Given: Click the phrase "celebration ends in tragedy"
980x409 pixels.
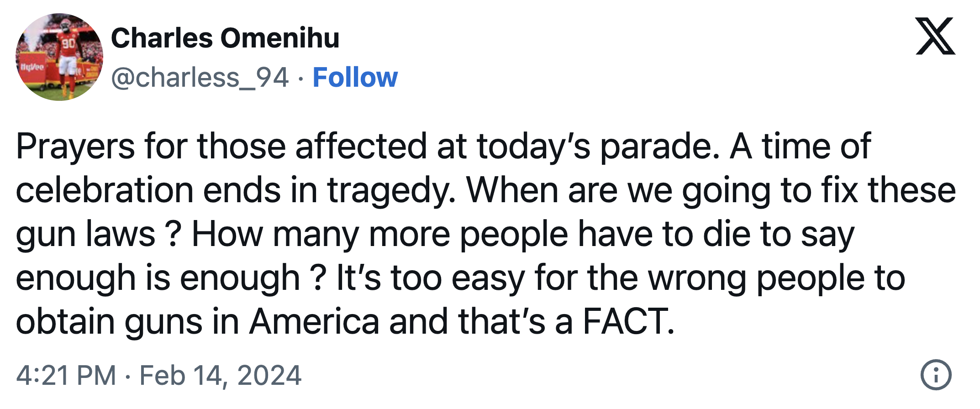Looking at the screenshot, I should pos(235,190).
